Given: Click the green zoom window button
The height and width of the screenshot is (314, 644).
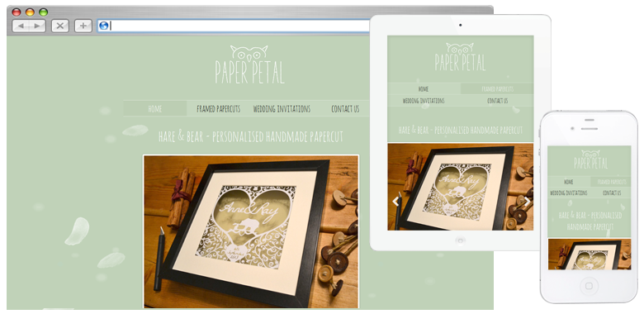Looking at the screenshot, I should point(44,12).
